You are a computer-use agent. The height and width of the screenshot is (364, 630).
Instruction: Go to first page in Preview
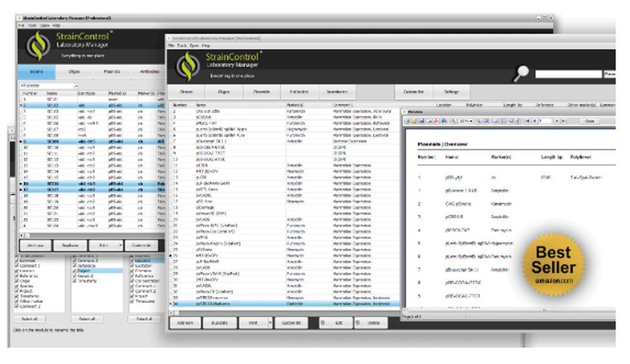coord(527,121)
